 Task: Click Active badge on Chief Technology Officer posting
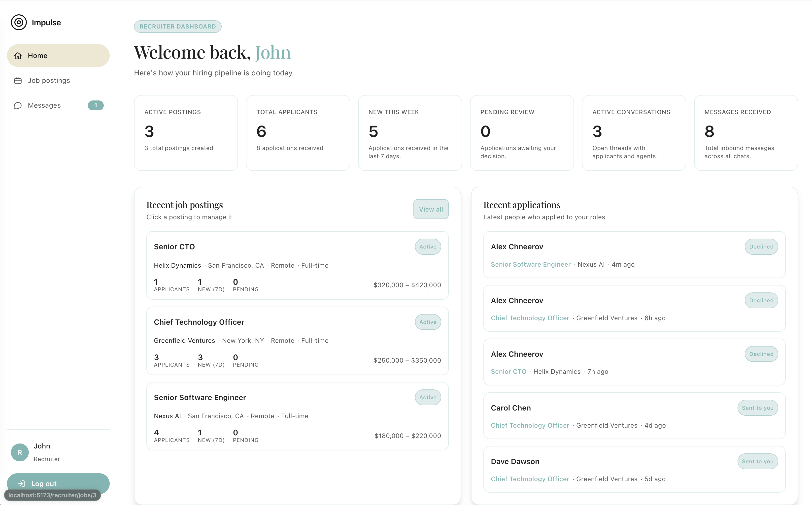(x=428, y=322)
